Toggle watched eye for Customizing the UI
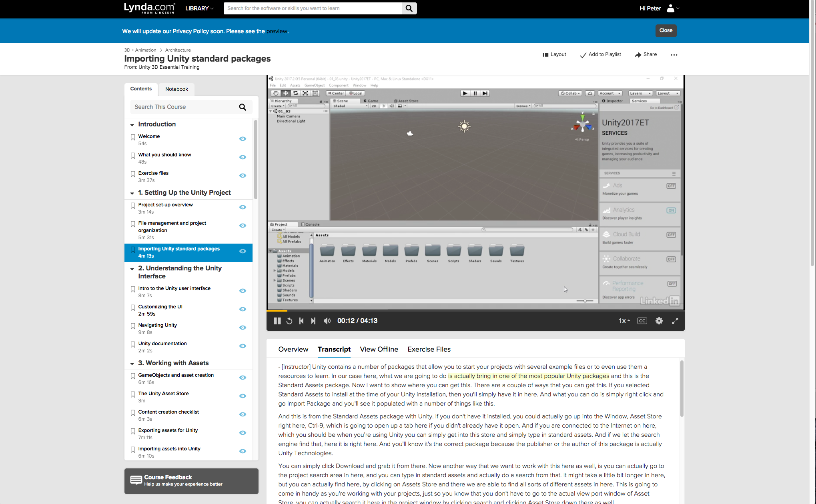 243,309
